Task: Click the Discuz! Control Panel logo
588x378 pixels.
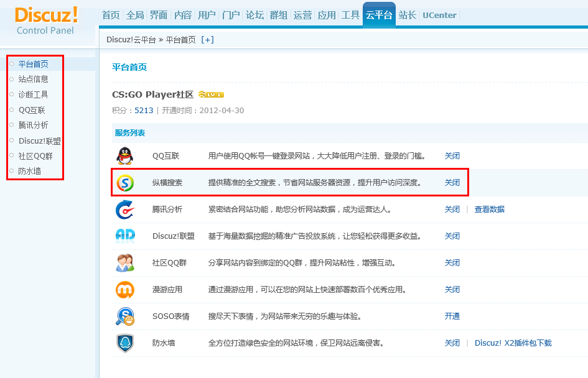Action: [x=46, y=21]
